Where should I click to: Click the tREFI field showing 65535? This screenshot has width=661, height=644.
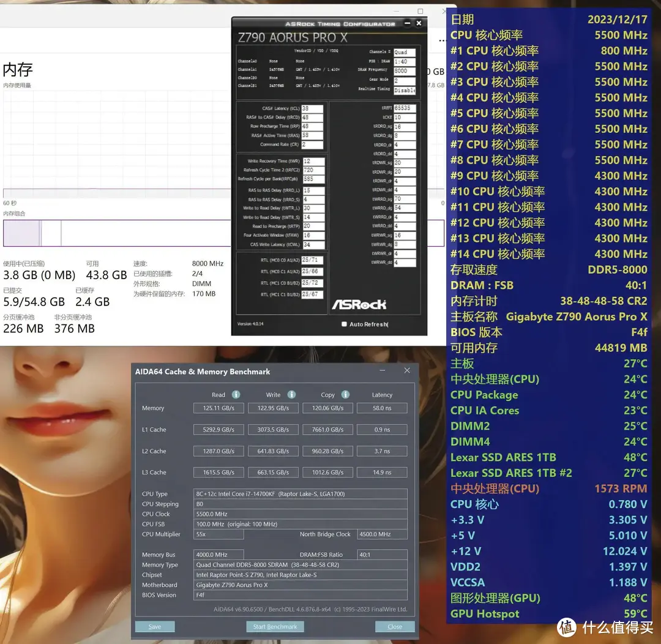point(405,108)
